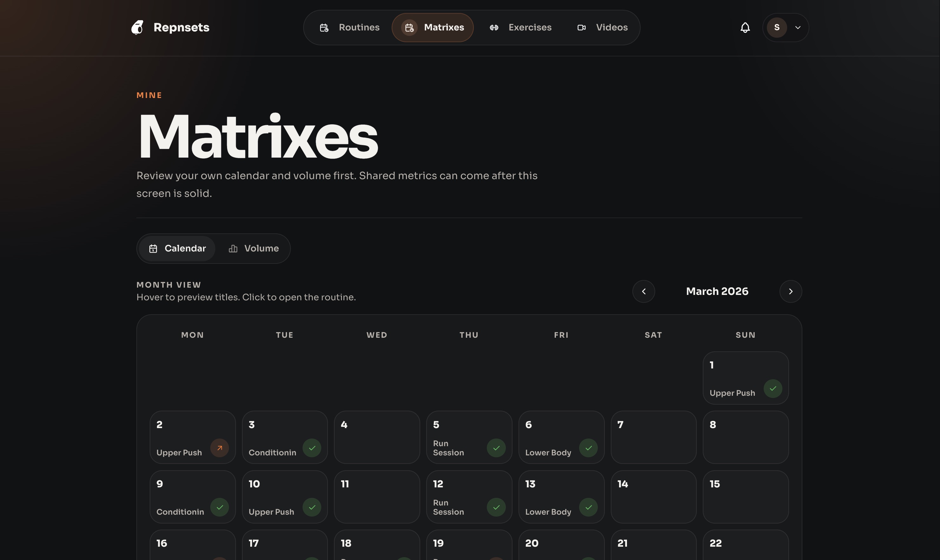The image size is (940, 560).
Task: Open the notifications bell
Action: click(x=745, y=28)
